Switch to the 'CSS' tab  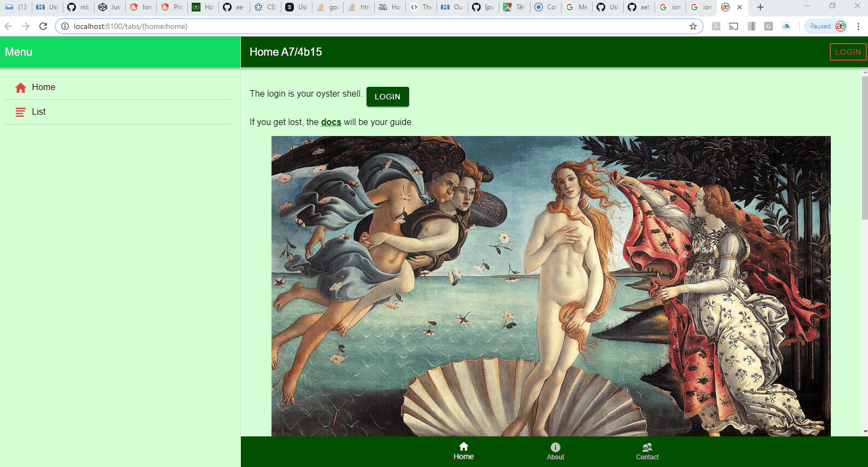[265, 7]
